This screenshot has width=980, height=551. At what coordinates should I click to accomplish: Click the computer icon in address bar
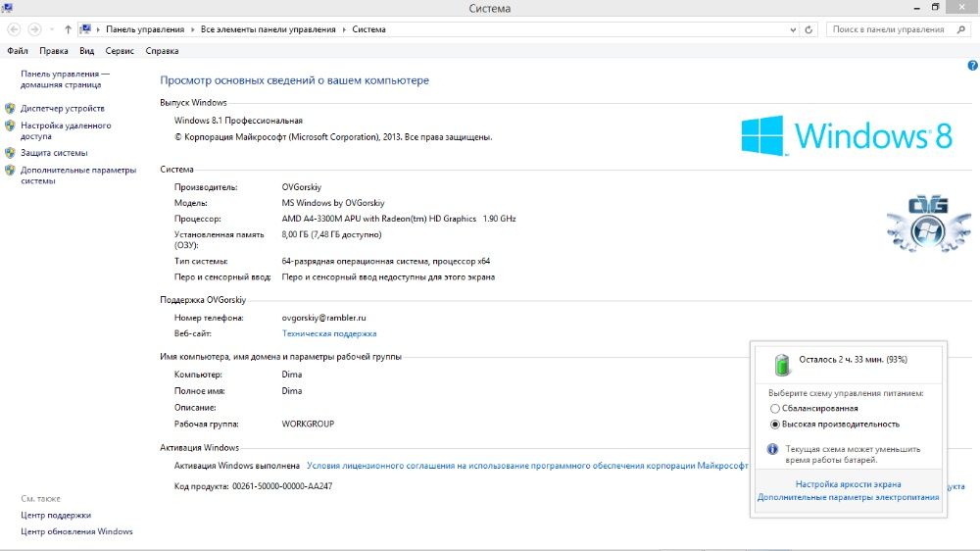[x=85, y=29]
